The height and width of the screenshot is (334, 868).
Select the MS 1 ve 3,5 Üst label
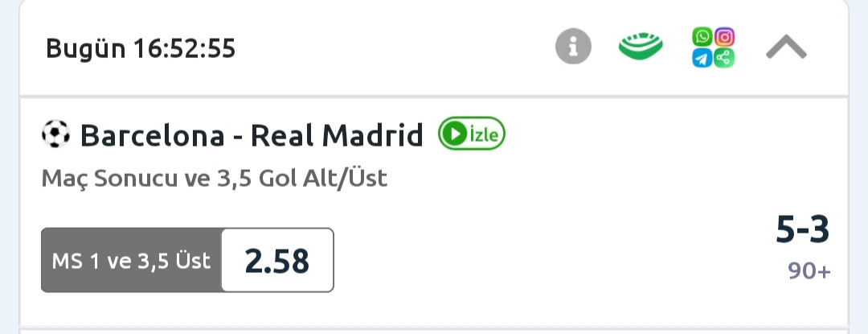coord(131,261)
